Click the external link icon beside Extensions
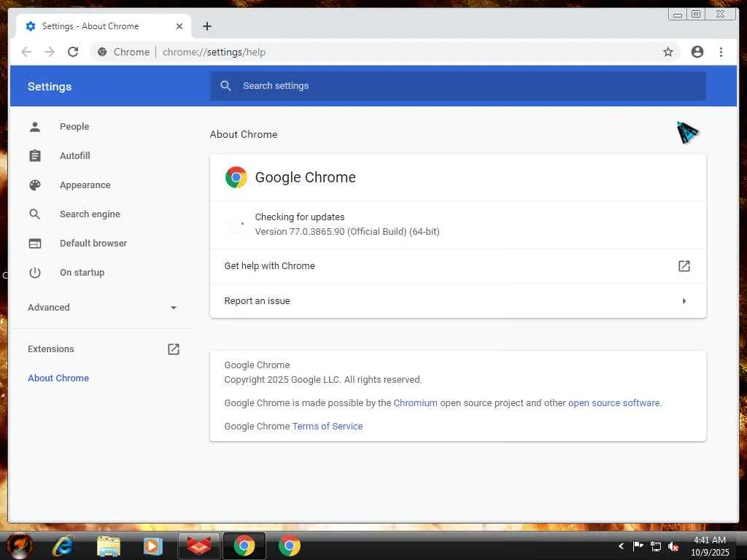The height and width of the screenshot is (560, 747). tap(174, 349)
